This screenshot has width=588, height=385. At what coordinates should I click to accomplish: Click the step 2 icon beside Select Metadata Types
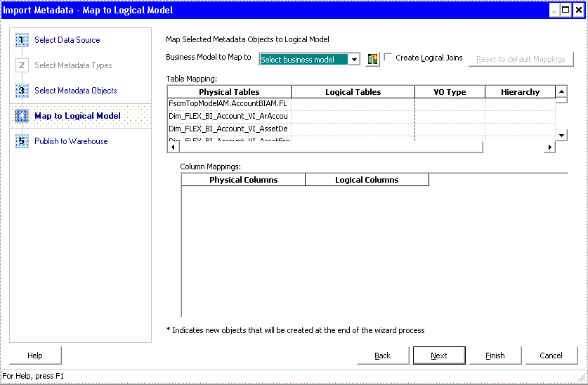point(22,65)
